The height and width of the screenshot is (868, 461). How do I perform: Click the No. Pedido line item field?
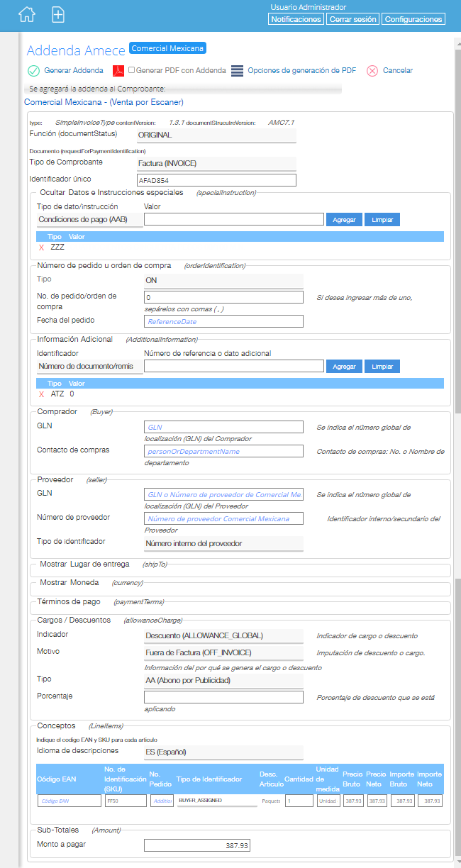pyautogui.click(x=162, y=800)
